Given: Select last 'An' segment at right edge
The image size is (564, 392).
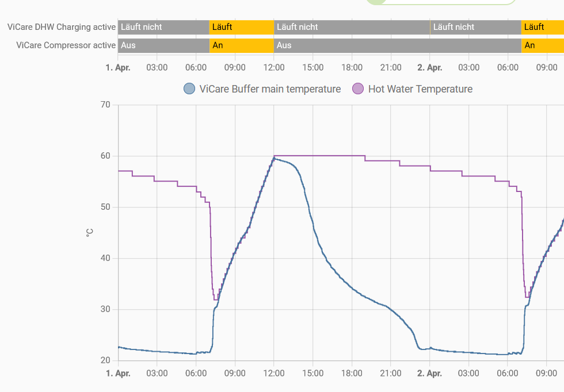Looking at the screenshot, I should coord(542,45).
